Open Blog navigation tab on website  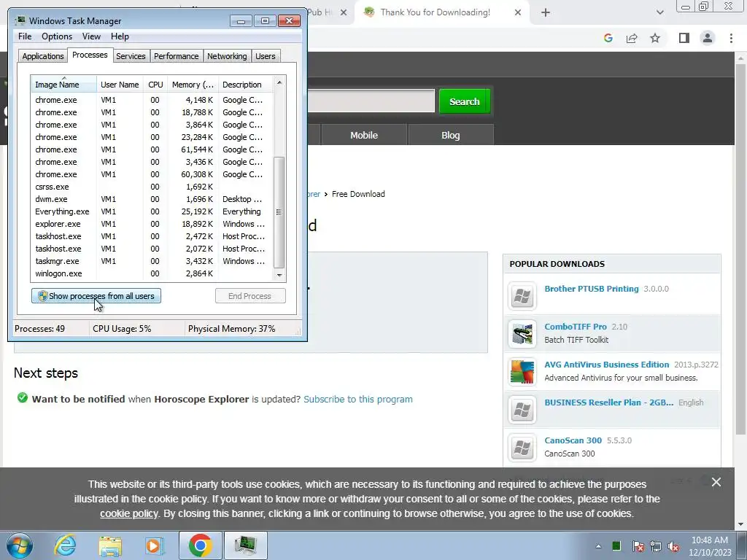pos(451,135)
